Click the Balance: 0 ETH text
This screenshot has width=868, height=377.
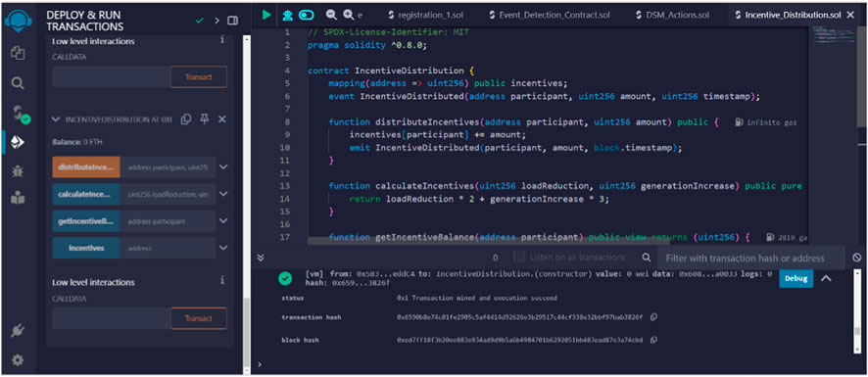click(x=77, y=142)
